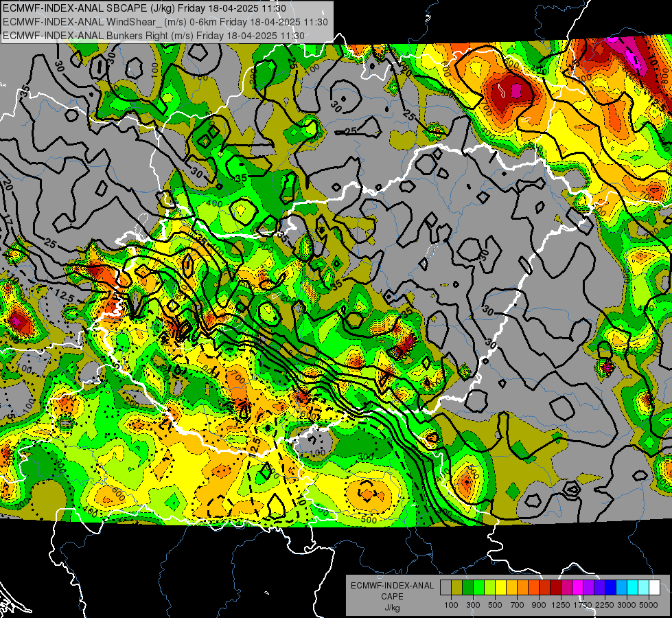Viewport: 672px width, 618px height.
Task: Click the J/kg unit label in the legend
Action: click(x=392, y=608)
